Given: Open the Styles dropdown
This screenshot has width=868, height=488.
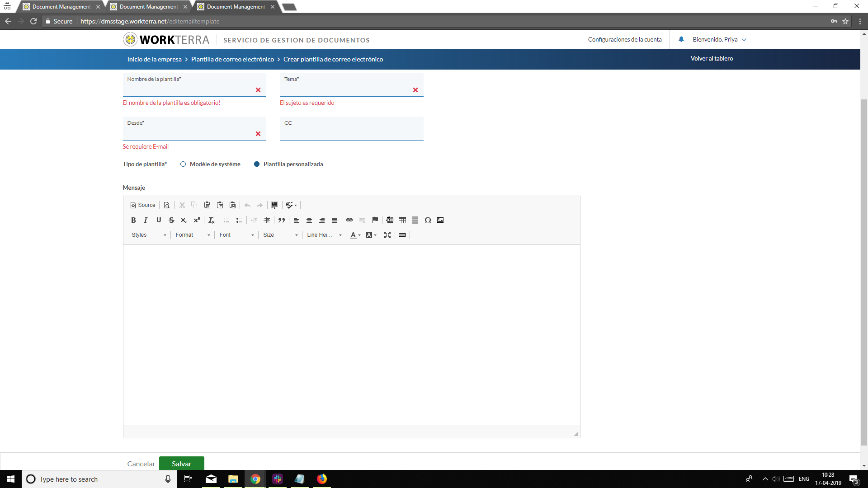Looking at the screenshot, I should pos(149,235).
